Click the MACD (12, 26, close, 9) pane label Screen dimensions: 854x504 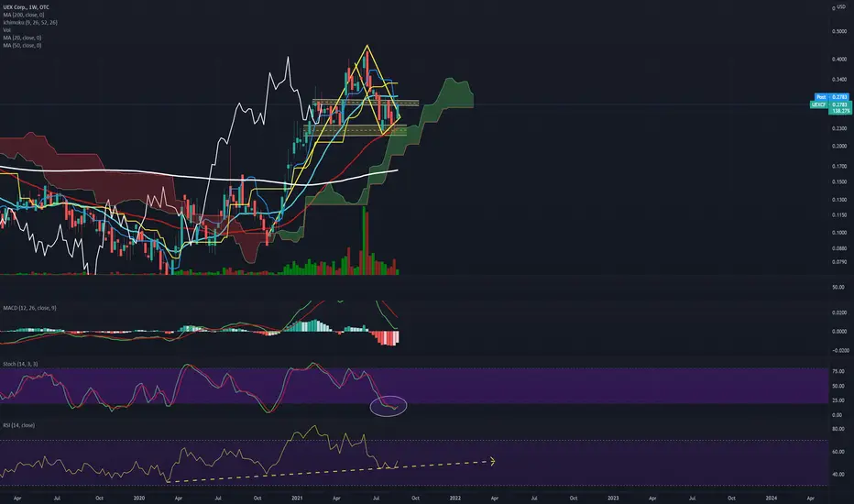click(29, 308)
